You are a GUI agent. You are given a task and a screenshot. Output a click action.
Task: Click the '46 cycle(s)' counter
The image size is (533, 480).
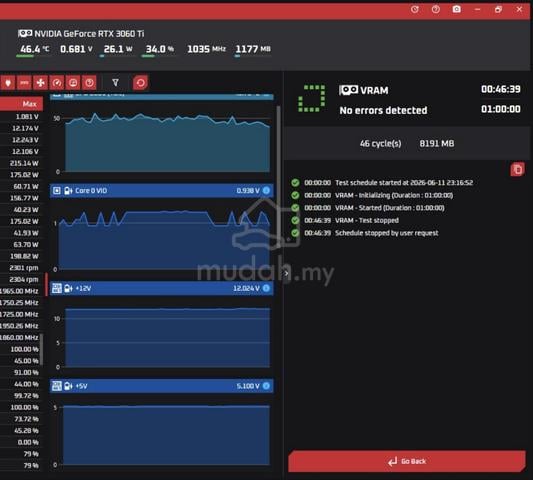380,143
